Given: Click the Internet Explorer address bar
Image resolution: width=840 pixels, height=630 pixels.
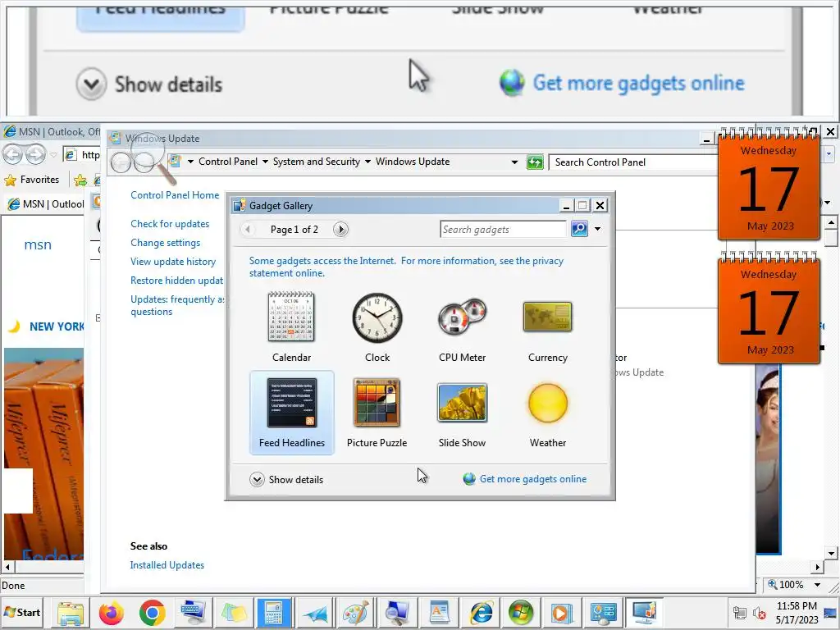Looking at the screenshot, I should (x=82, y=155).
